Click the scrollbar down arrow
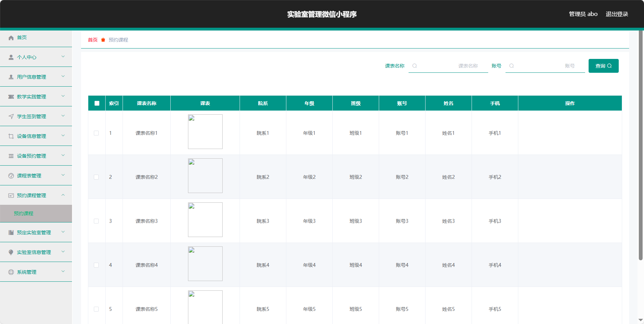Screen dimensions: 644x324 click(641, 320)
